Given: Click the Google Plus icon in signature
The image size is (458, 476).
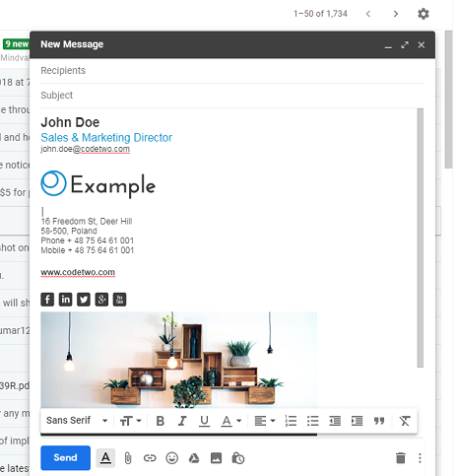Looking at the screenshot, I should (101, 300).
